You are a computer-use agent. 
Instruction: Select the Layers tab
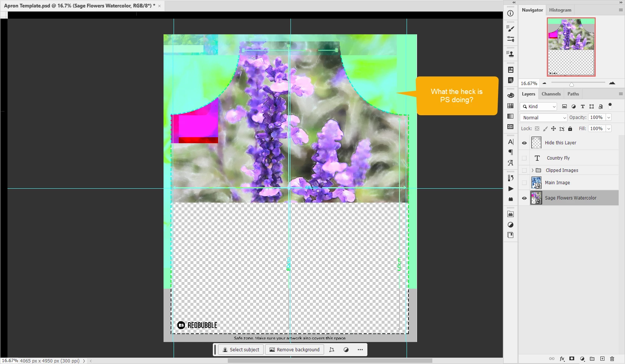pos(528,94)
